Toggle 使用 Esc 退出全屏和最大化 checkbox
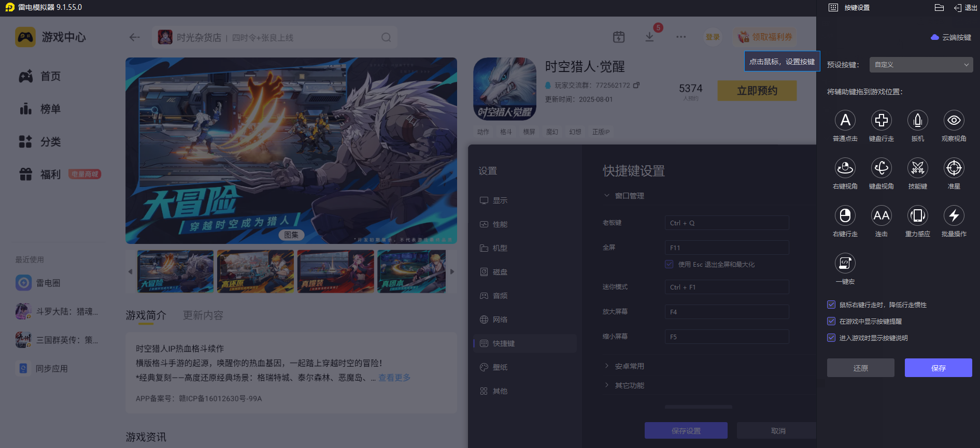 point(669,264)
